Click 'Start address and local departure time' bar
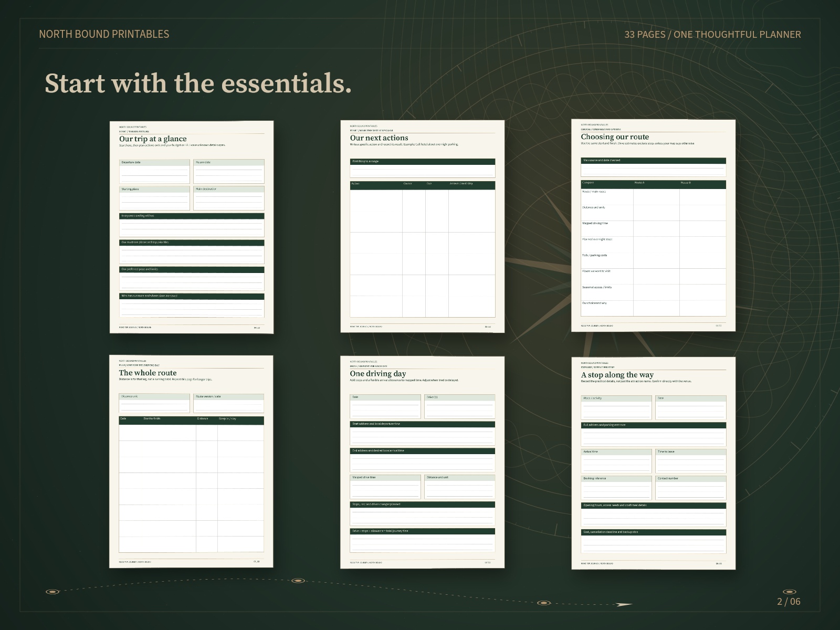This screenshot has height=630, width=840. (x=423, y=424)
